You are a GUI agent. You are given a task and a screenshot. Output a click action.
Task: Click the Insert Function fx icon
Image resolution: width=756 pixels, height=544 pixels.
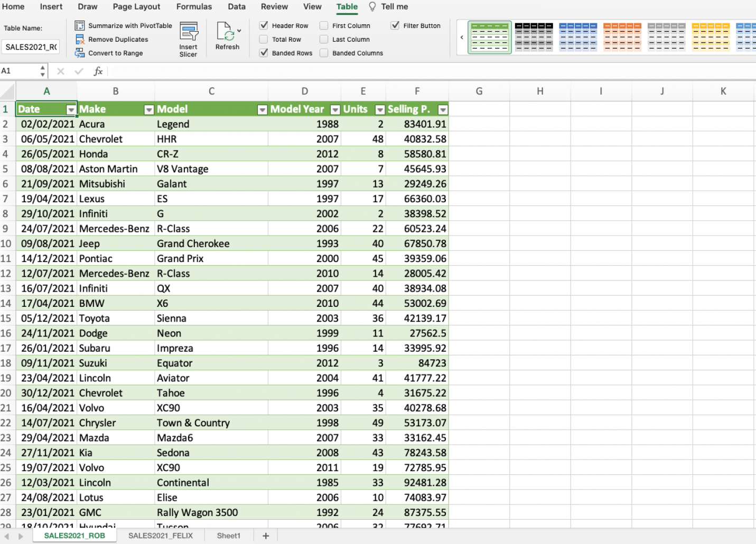(x=98, y=70)
